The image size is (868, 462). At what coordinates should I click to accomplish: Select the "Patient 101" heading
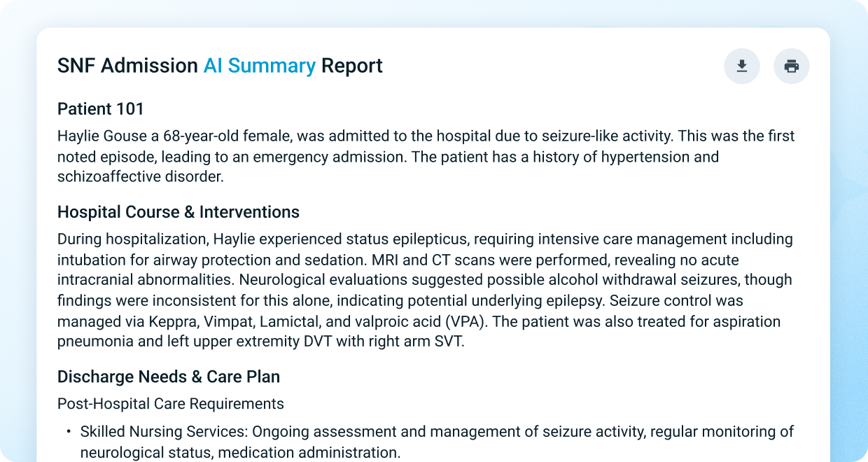(x=101, y=109)
